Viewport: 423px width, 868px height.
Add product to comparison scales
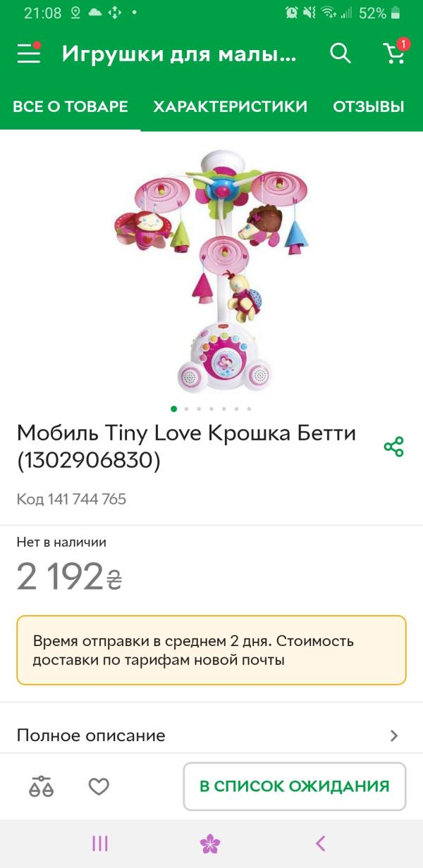pyautogui.click(x=41, y=786)
